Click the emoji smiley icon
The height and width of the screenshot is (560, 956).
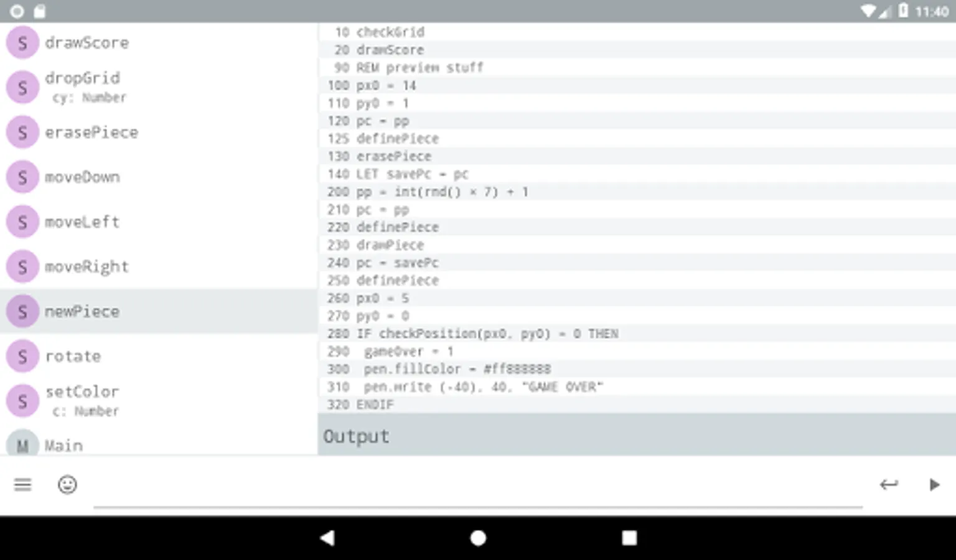[x=67, y=485]
